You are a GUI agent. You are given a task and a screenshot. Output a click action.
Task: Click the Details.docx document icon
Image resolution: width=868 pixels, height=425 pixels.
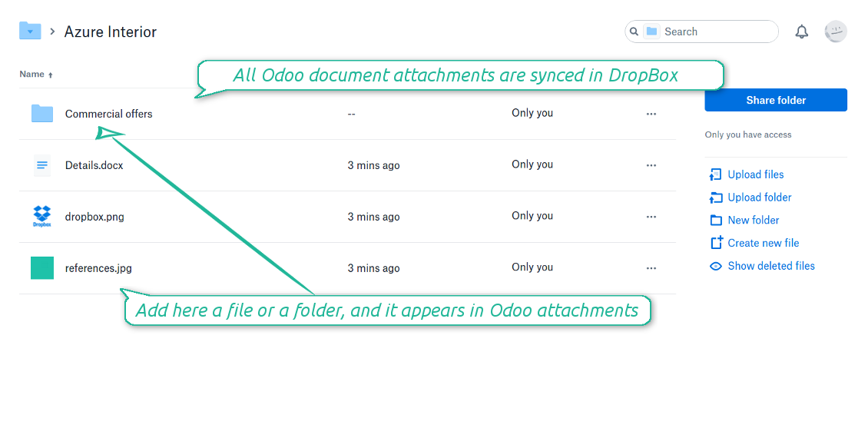pos(42,165)
